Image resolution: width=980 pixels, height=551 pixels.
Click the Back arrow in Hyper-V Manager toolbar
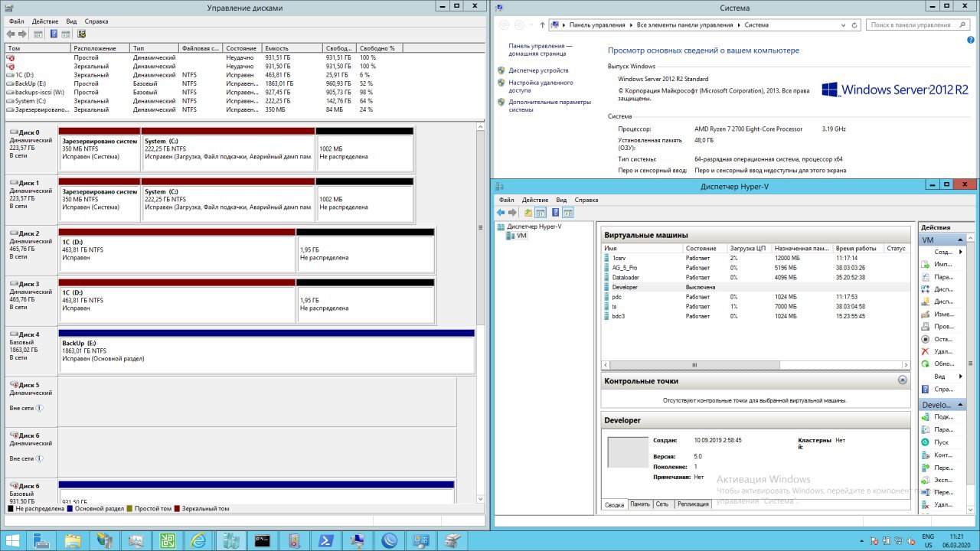click(501, 213)
